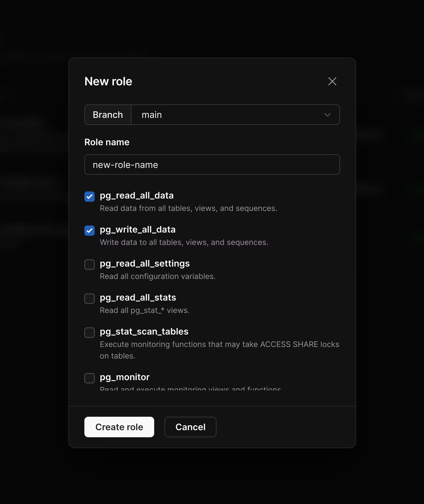Cancel creating the new role
Image resolution: width=424 pixels, height=504 pixels.
(x=190, y=427)
